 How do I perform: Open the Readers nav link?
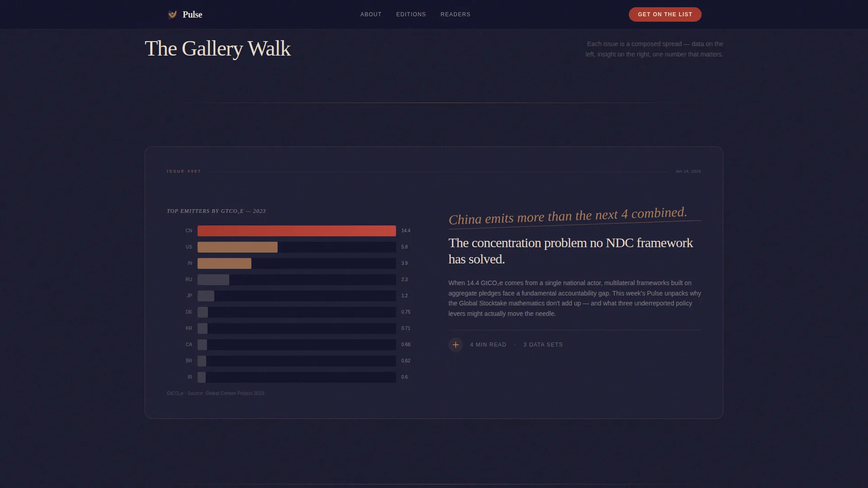click(455, 14)
